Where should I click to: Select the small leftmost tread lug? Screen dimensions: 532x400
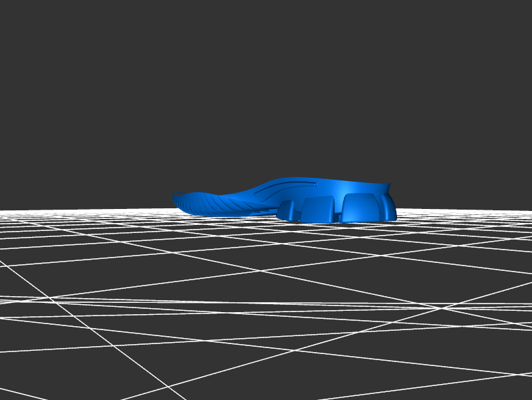(x=287, y=210)
